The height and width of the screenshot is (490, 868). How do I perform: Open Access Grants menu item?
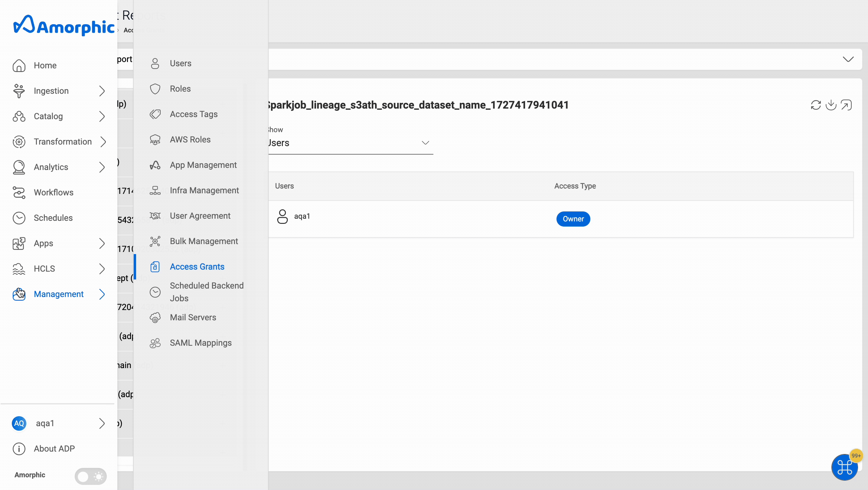point(197,266)
